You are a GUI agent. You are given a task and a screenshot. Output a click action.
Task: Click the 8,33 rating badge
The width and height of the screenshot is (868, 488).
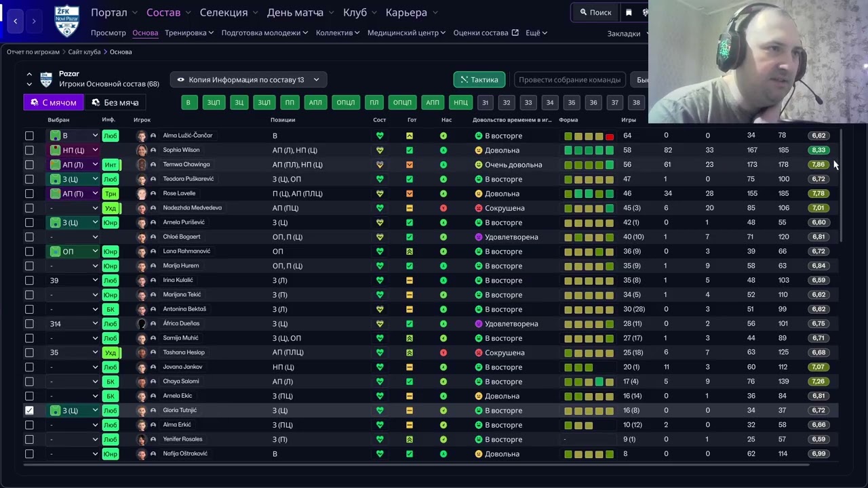pyautogui.click(x=818, y=150)
